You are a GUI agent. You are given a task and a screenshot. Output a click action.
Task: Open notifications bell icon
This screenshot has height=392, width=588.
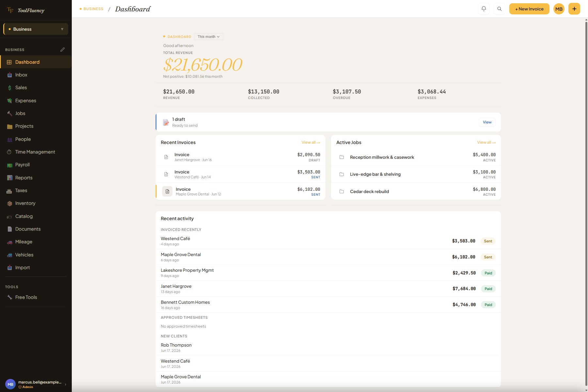pos(484,9)
